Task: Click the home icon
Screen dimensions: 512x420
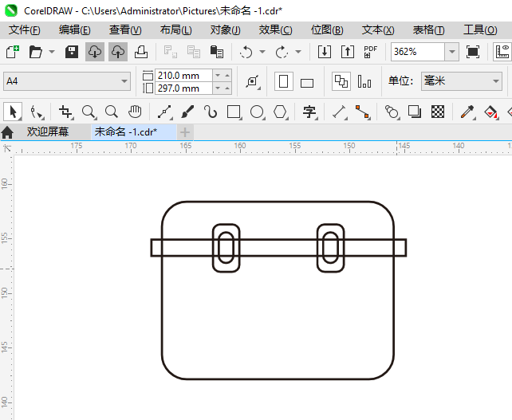Action: [7, 132]
